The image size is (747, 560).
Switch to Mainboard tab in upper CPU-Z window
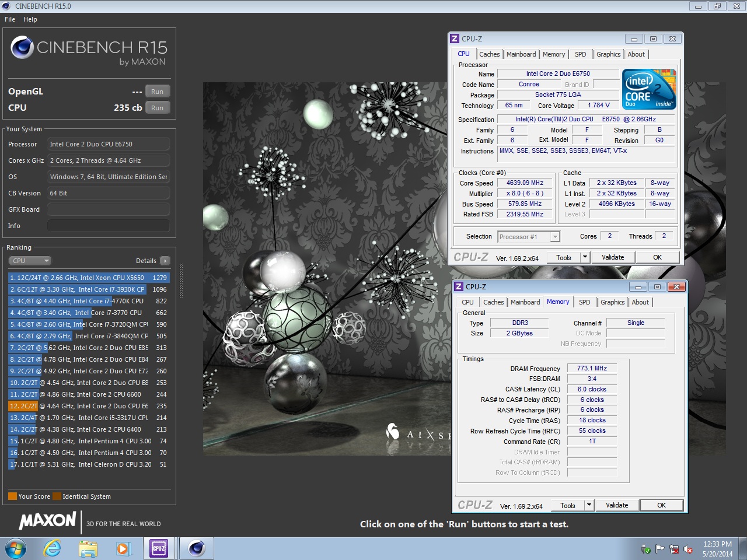[521, 54]
